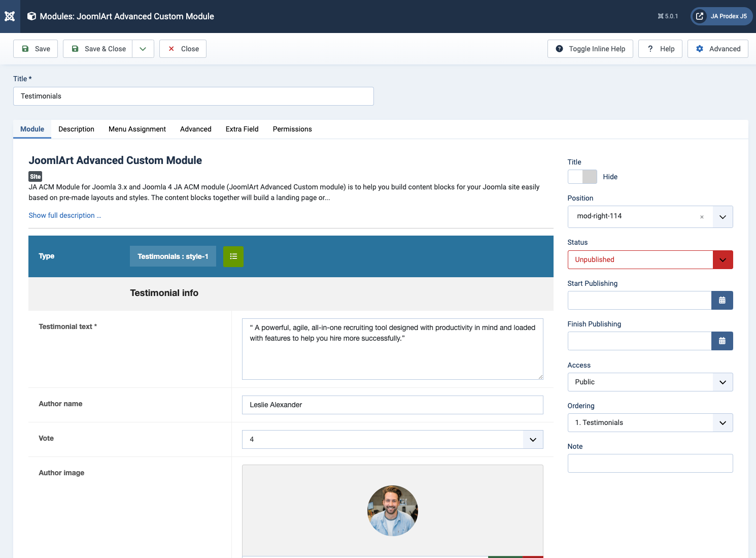
Task: Expand the save options dropdown arrow
Action: click(143, 49)
